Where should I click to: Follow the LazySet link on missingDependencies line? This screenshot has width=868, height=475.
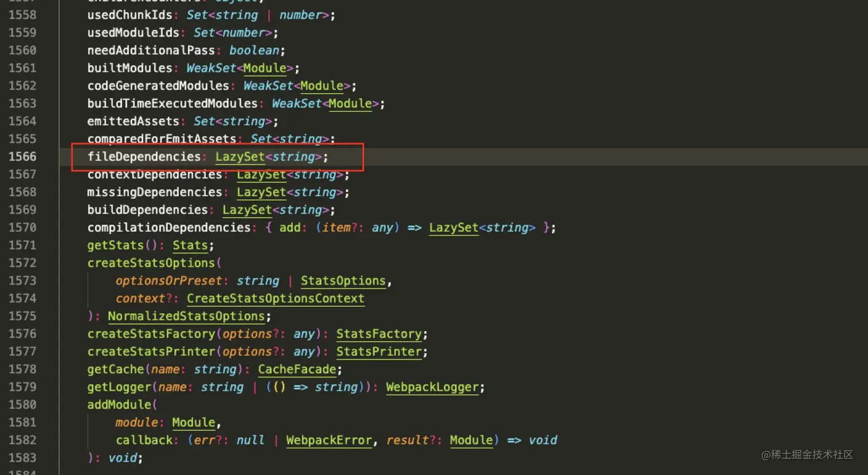[x=261, y=192]
